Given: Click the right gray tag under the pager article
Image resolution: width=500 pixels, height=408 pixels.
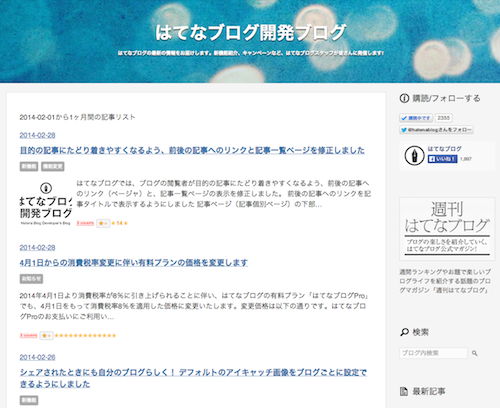Looking at the screenshot, I should [x=53, y=166].
